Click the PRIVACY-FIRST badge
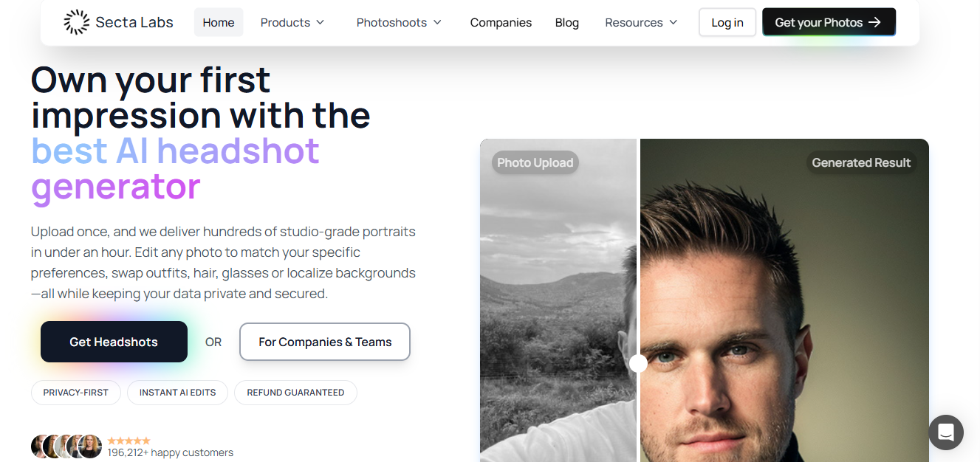 (76, 393)
